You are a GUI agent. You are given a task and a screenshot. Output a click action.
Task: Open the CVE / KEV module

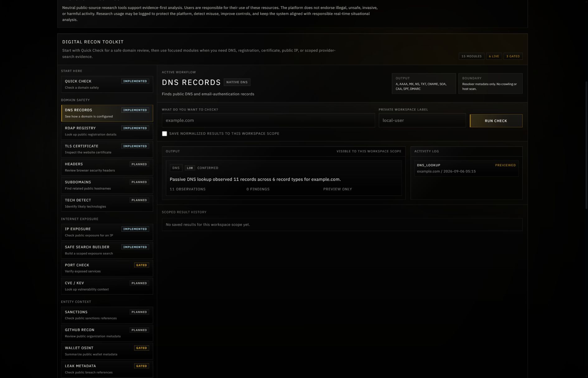pos(107,286)
